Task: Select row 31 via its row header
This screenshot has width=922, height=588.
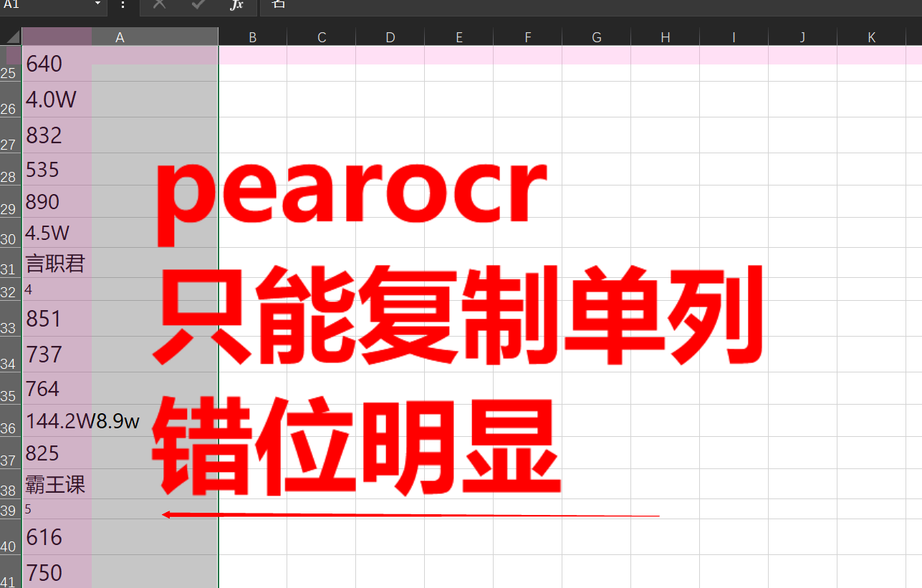Action: tap(11, 263)
